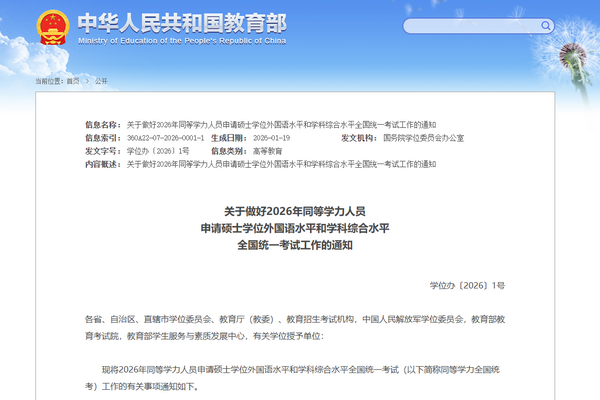Select the 信息名称 value about the 2026 exam notice

[x=281, y=125]
